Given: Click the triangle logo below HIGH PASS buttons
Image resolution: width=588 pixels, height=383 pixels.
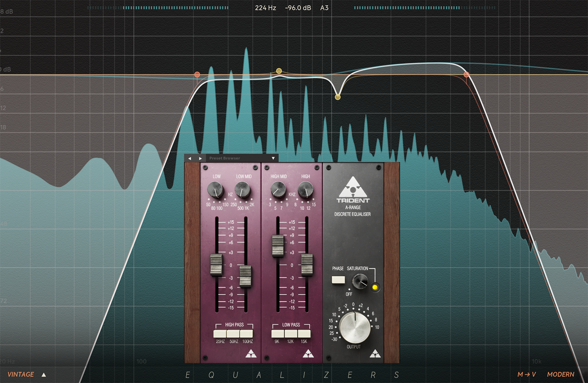Looking at the screenshot, I should pos(251,354).
